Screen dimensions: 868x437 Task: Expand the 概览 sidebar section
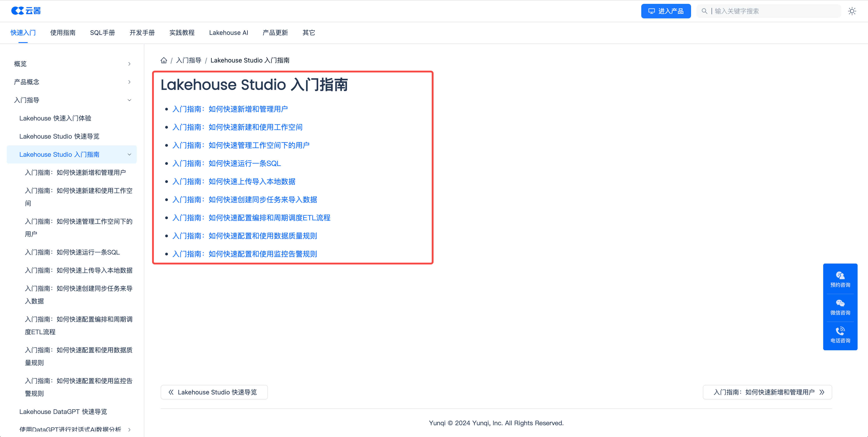pyautogui.click(x=129, y=64)
